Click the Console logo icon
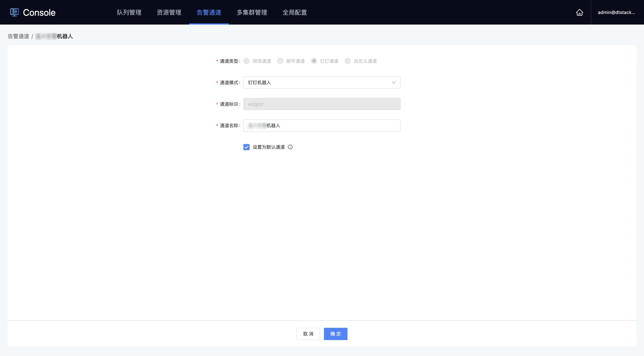Image resolution: width=644 pixels, height=356 pixels. (15, 12)
